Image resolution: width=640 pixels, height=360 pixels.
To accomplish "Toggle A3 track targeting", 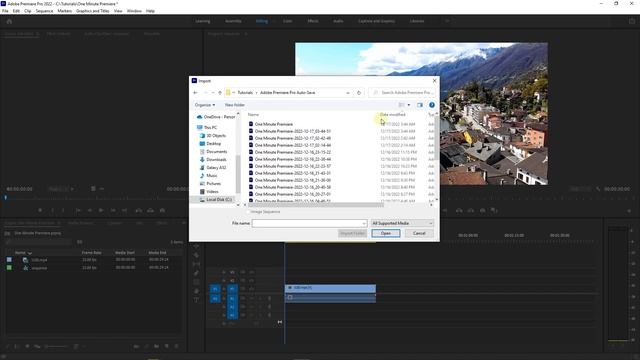I will coord(232,315).
